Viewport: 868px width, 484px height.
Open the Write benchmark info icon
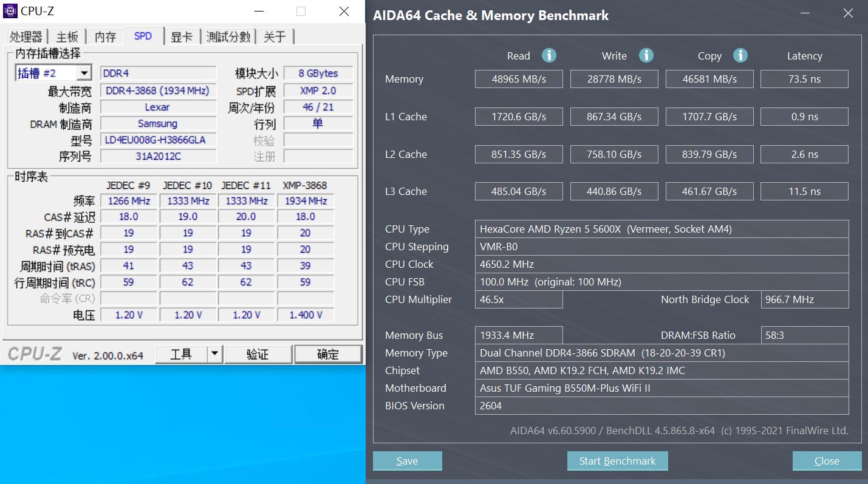(646, 55)
